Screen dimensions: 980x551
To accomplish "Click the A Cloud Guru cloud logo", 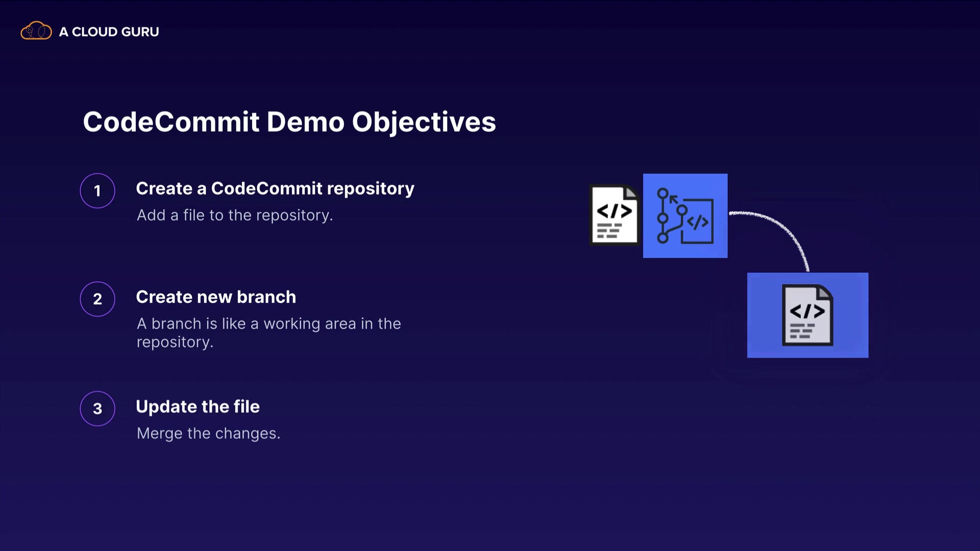I will point(36,31).
